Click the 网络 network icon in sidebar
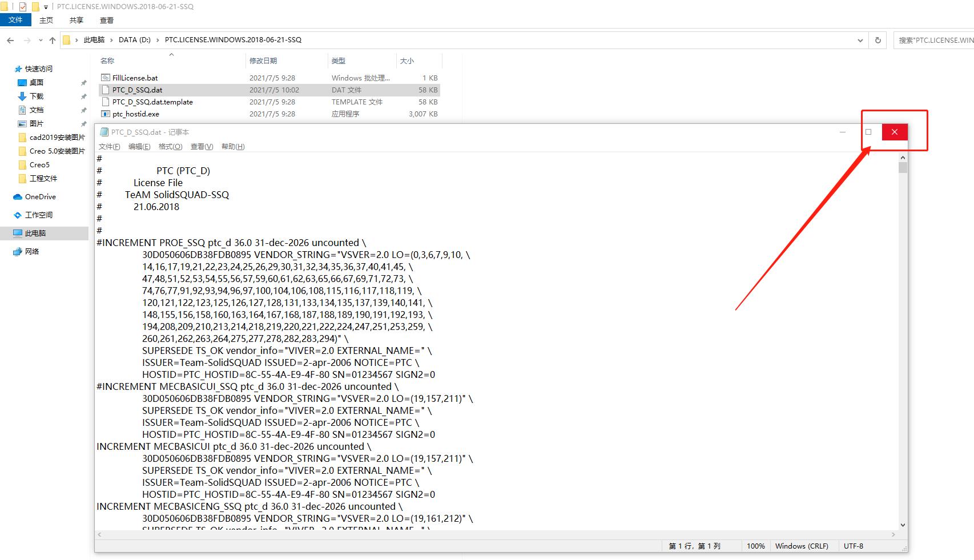 pos(18,252)
